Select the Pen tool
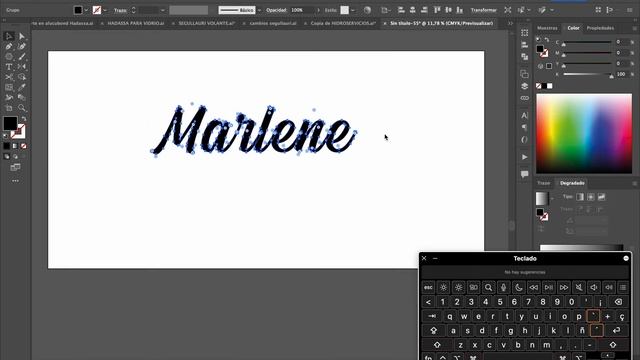This screenshot has height=360, width=640. pyautogui.click(x=9, y=47)
